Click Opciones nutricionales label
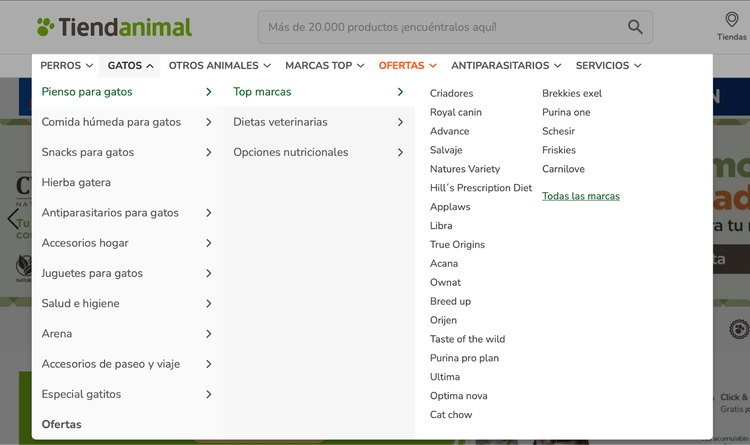The image size is (750, 445). pos(291,152)
